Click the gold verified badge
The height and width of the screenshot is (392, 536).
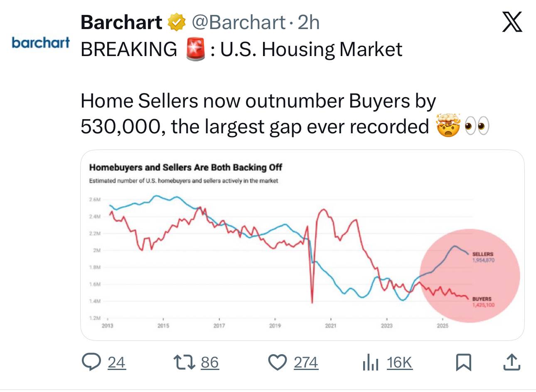pos(177,22)
